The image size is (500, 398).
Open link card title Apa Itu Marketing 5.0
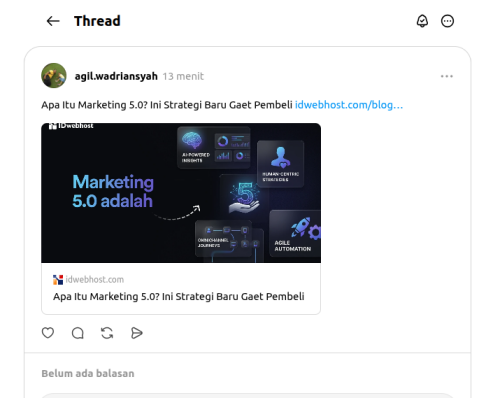coord(179,296)
